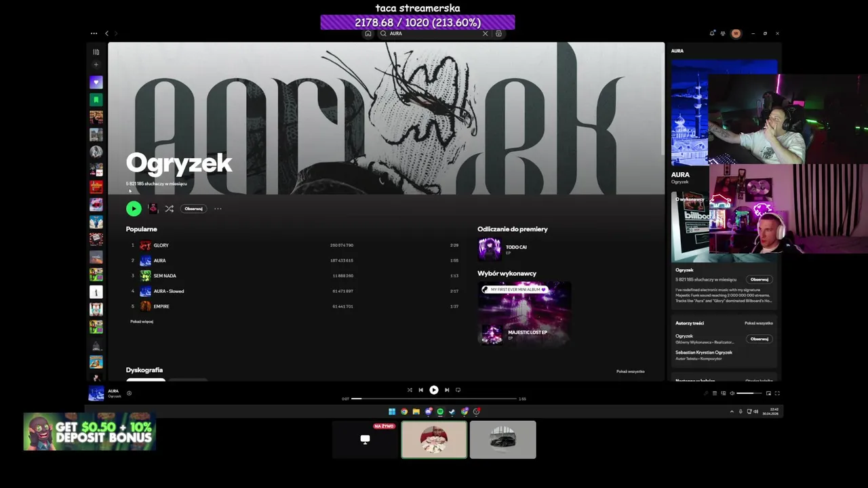Show hidden system tray icons
The image size is (868, 488).
(732, 411)
